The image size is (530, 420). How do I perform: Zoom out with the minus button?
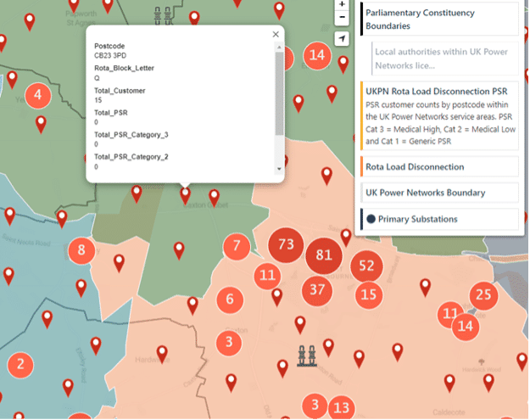click(342, 18)
